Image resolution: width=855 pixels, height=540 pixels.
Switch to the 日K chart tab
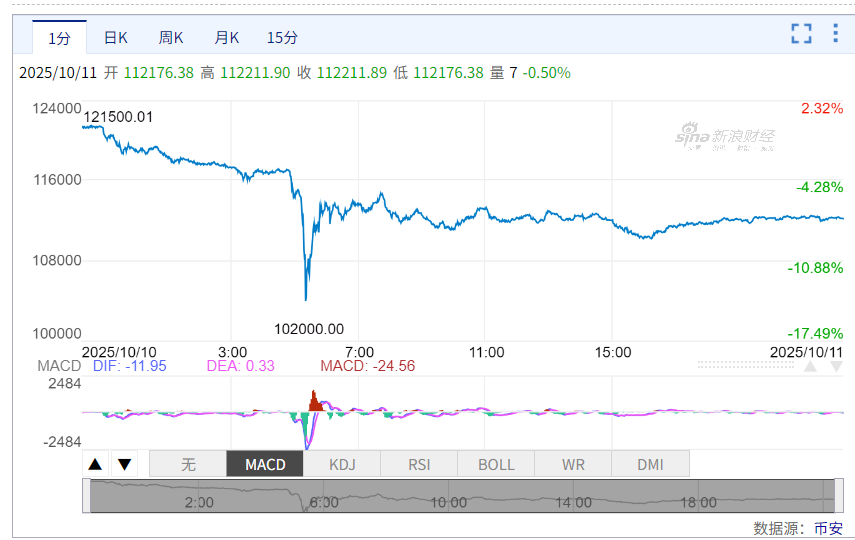[x=116, y=38]
